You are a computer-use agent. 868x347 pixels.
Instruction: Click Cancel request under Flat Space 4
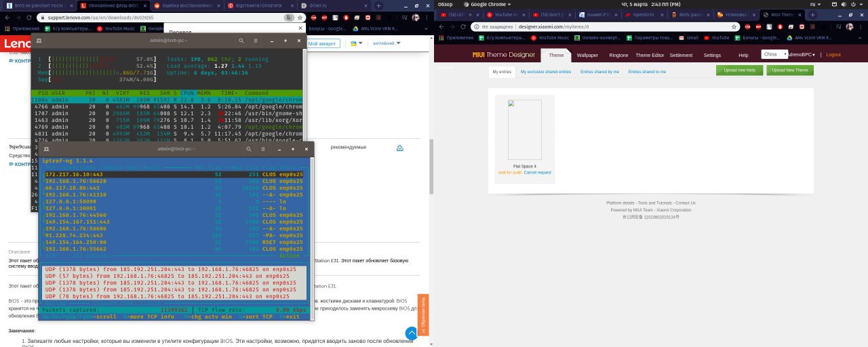click(x=537, y=172)
